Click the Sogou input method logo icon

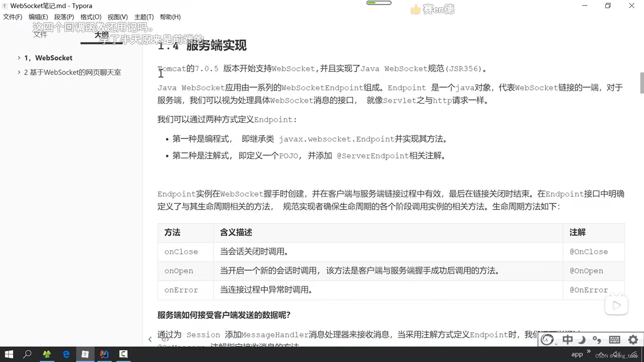click(x=547, y=340)
